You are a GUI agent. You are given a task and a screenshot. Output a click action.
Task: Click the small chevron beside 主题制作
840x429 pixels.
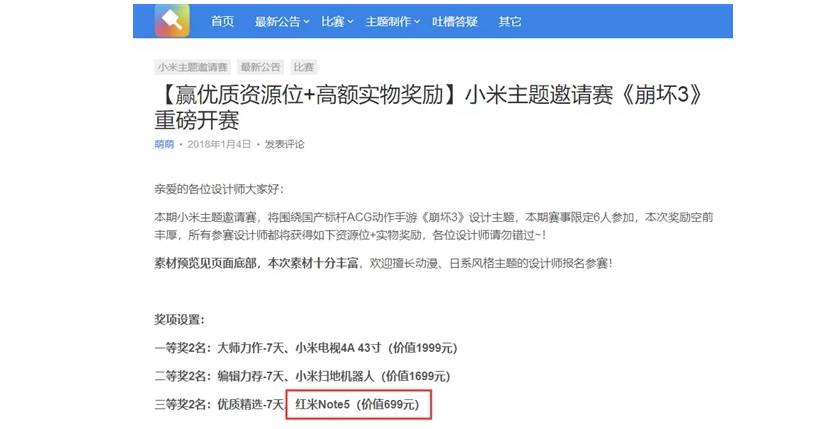point(417,22)
